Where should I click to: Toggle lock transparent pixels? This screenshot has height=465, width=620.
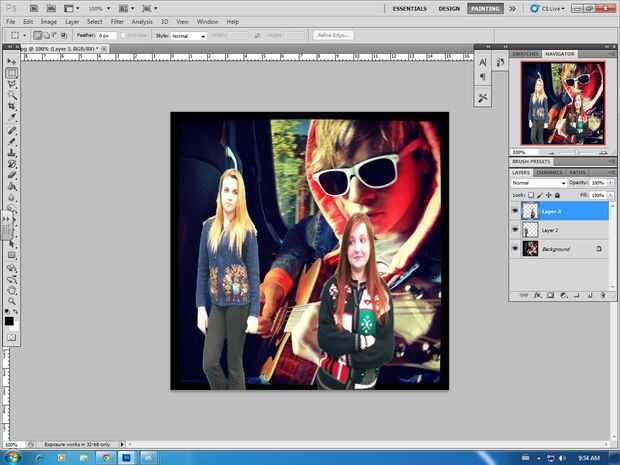pos(531,195)
